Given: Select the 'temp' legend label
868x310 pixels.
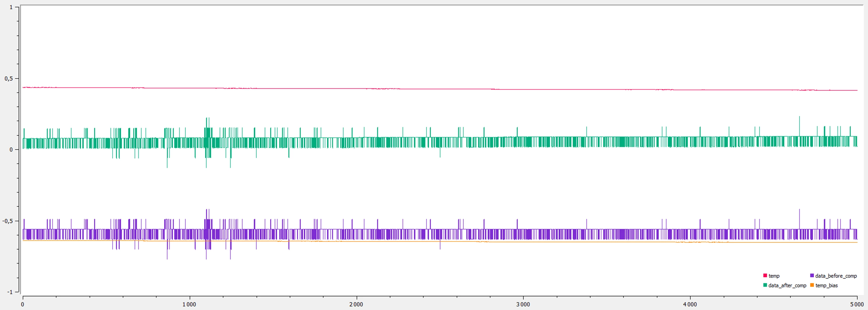Looking at the screenshot, I should pos(774,276).
